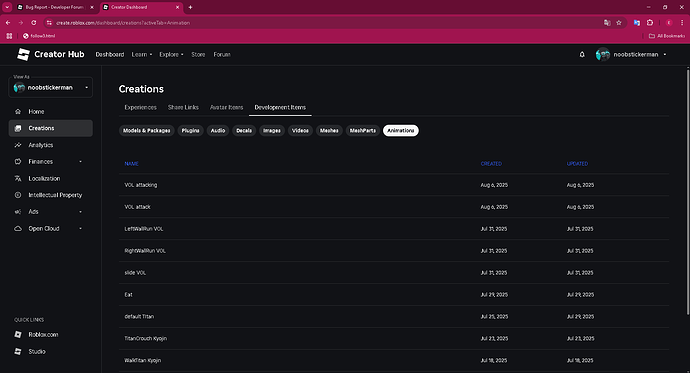Select the Animations filter chip
This screenshot has width=690, height=373.
(x=400, y=131)
